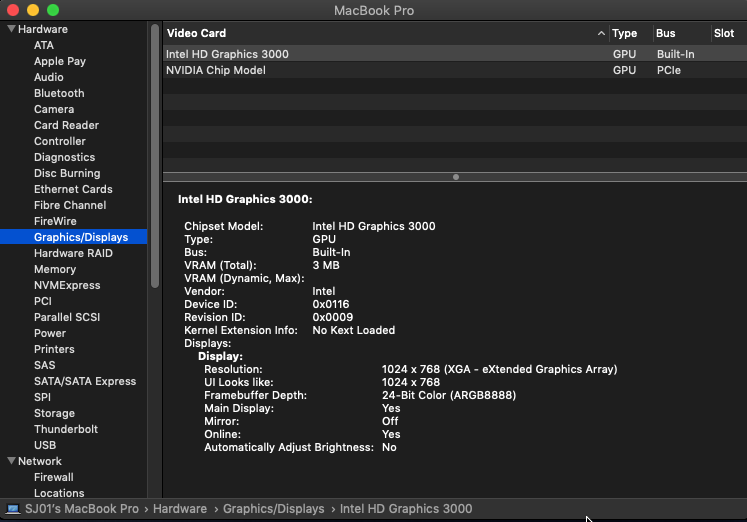Jump to Hardware in the path bar
The height and width of the screenshot is (522, 747).
180,509
